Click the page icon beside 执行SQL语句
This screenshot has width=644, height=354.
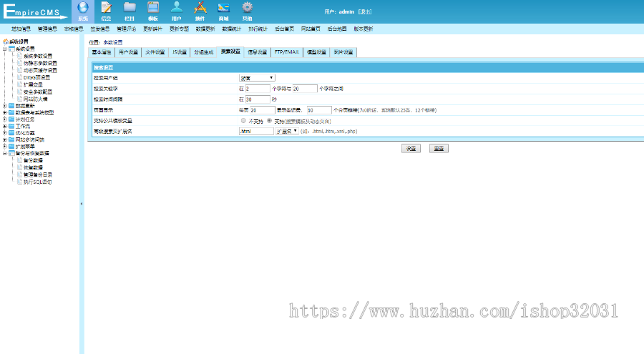[20, 182]
